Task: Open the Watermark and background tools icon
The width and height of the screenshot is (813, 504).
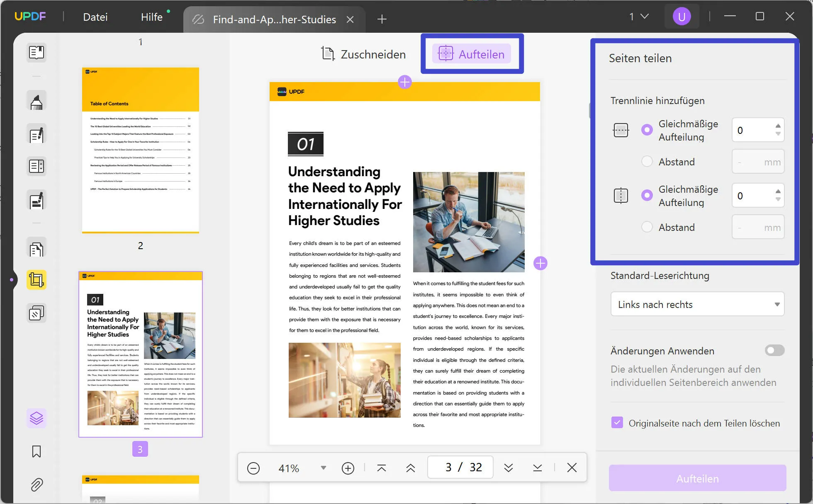Action: point(37,313)
